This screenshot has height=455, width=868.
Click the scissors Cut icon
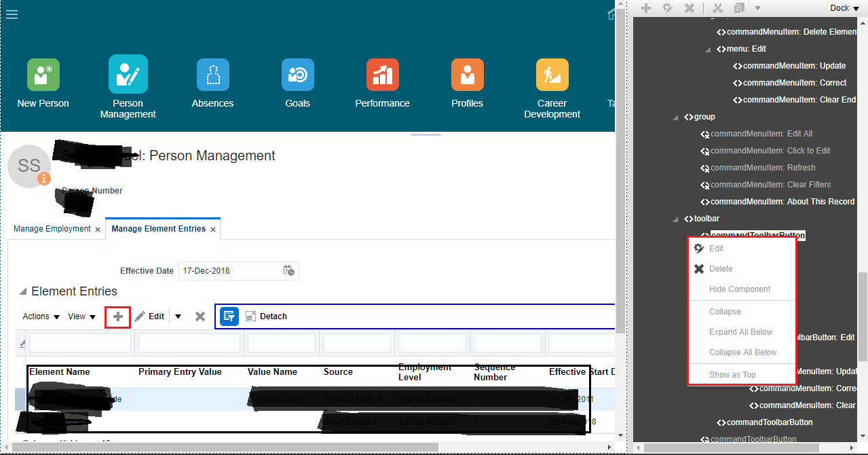tap(717, 8)
